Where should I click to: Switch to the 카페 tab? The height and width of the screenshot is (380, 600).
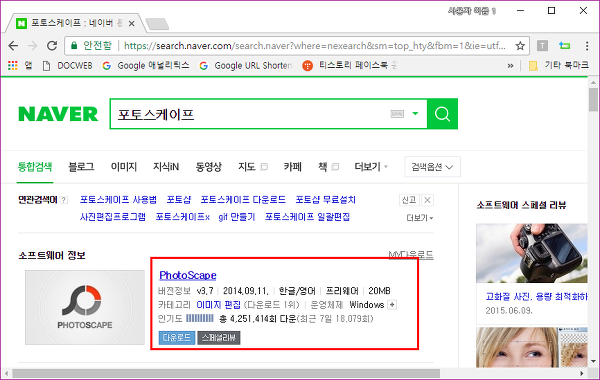pyautogui.click(x=293, y=167)
